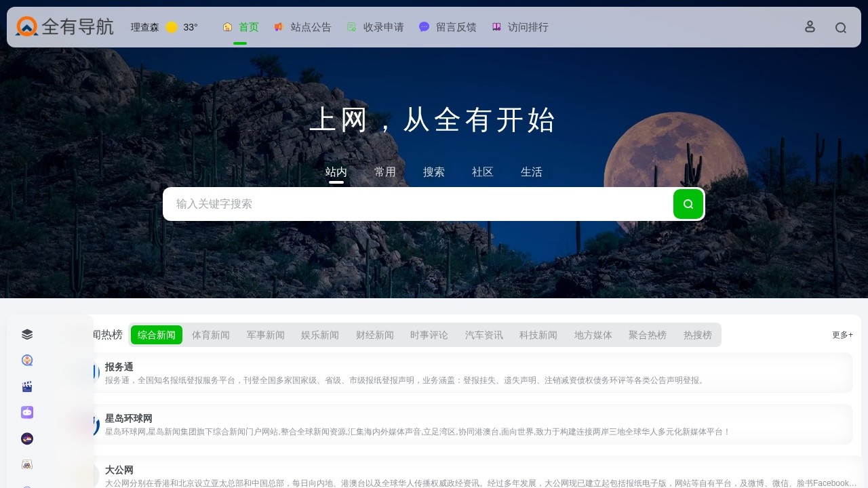Select the 热搜榜 category tab
The height and width of the screenshot is (488, 868).
click(698, 335)
